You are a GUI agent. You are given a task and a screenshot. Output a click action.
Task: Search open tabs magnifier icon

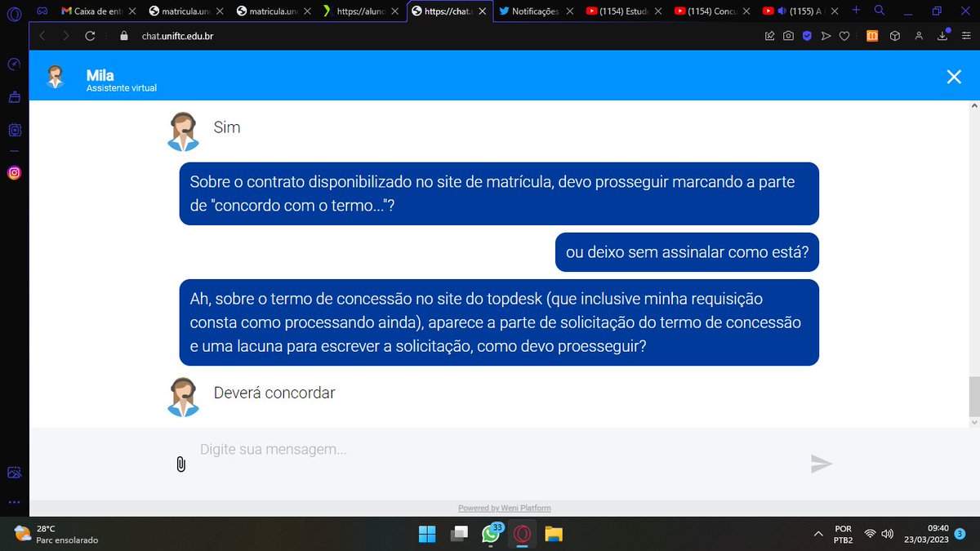(880, 11)
